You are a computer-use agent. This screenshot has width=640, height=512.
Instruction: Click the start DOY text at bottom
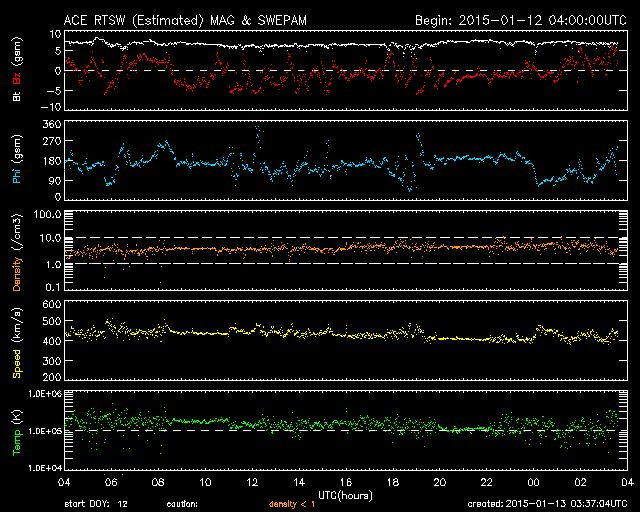pos(94,505)
